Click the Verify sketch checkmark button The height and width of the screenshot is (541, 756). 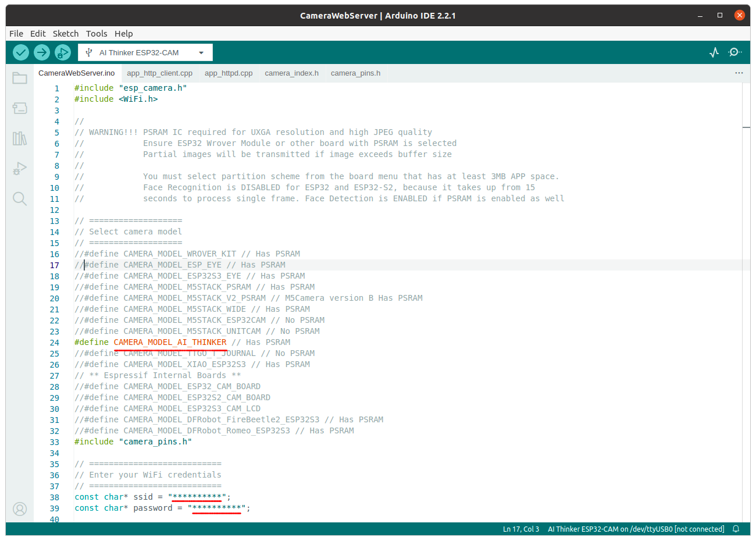pos(21,52)
